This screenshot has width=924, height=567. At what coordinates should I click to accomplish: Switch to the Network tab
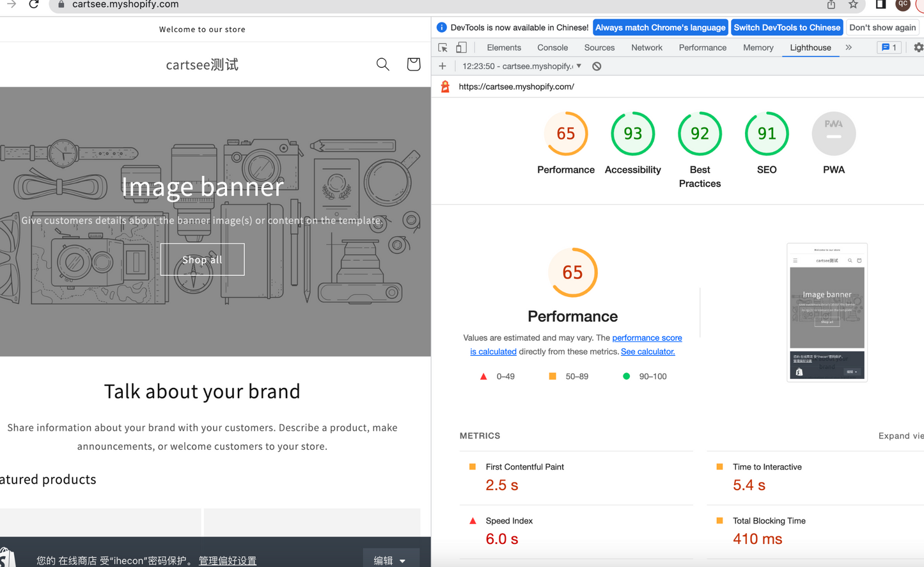(646, 47)
